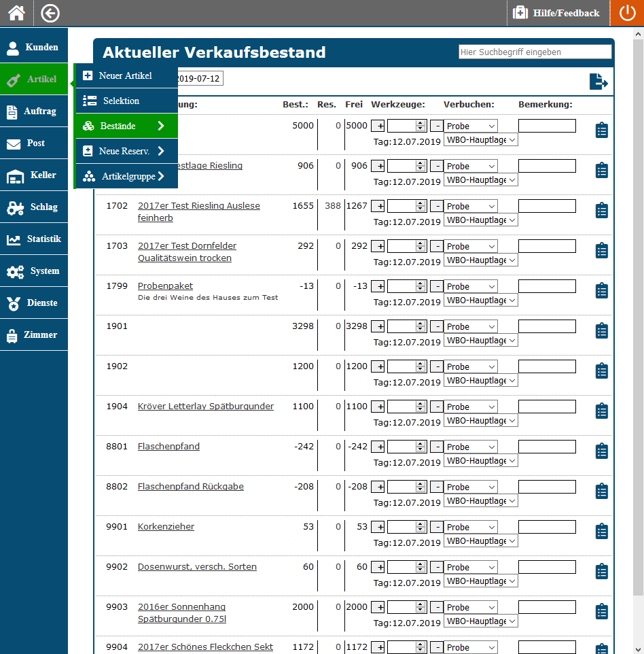Open Probe dropdown in article 1703 row
Screen dimensions: 644x654
click(470, 247)
